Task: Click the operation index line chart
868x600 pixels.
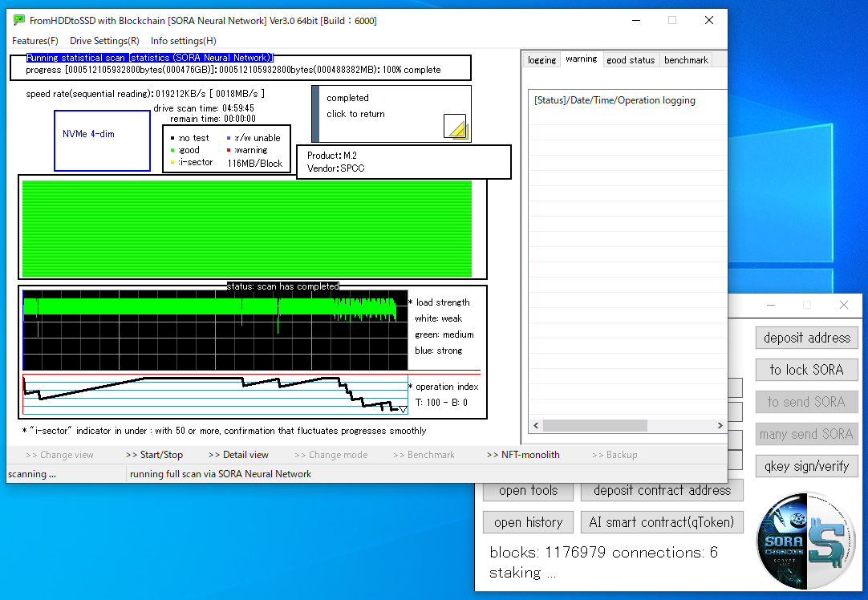Action: tap(215, 394)
